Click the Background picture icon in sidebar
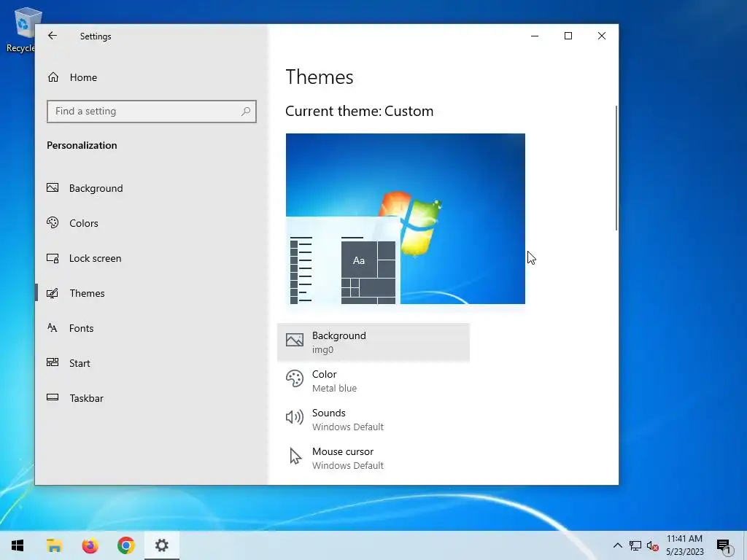The height and width of the screenshot is (560, 747). pyautogui.click(x=53, y=187)
